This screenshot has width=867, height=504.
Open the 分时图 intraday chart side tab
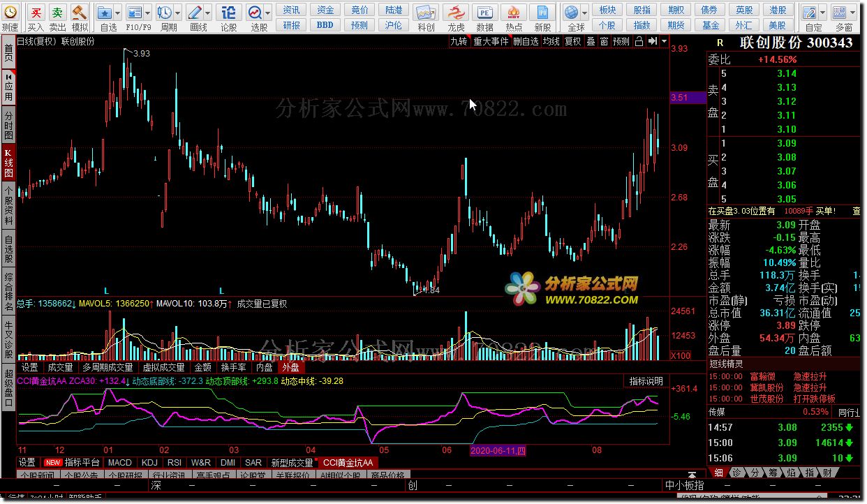point(8,126)
